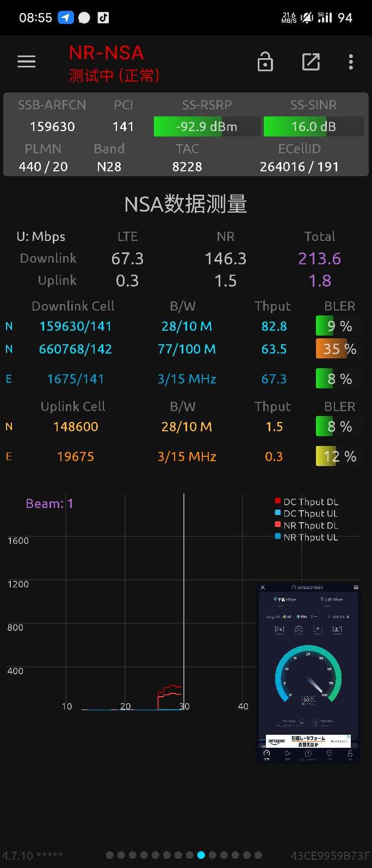Open the Speedtest map tab icon

point(329,754)
